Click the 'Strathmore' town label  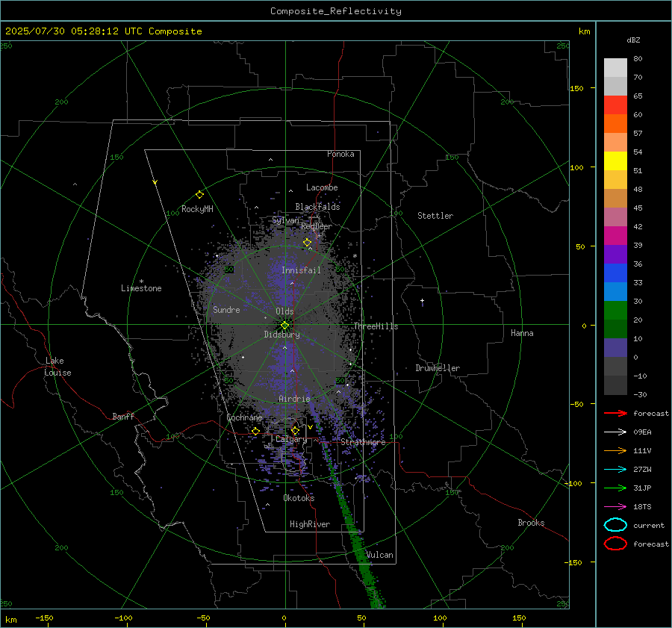point(363,442)
